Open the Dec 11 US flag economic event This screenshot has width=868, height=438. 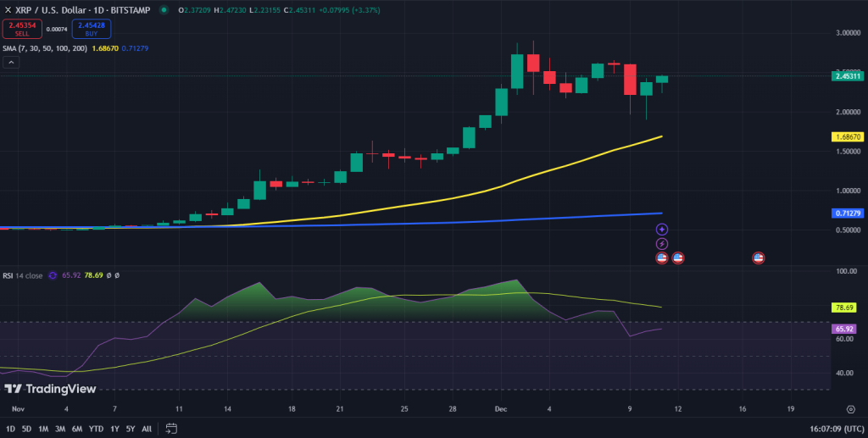[x=661, y=258]
